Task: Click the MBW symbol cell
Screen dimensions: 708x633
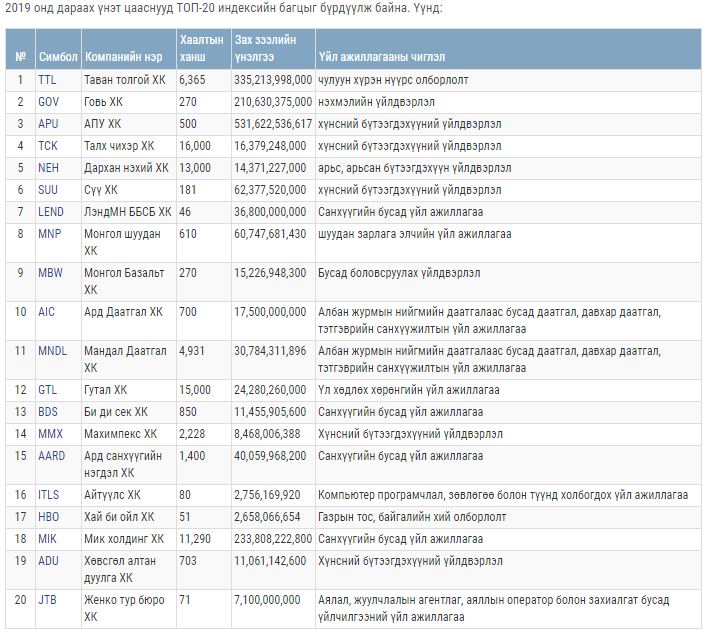Action: pyautogui.click(x=51, y=272)
